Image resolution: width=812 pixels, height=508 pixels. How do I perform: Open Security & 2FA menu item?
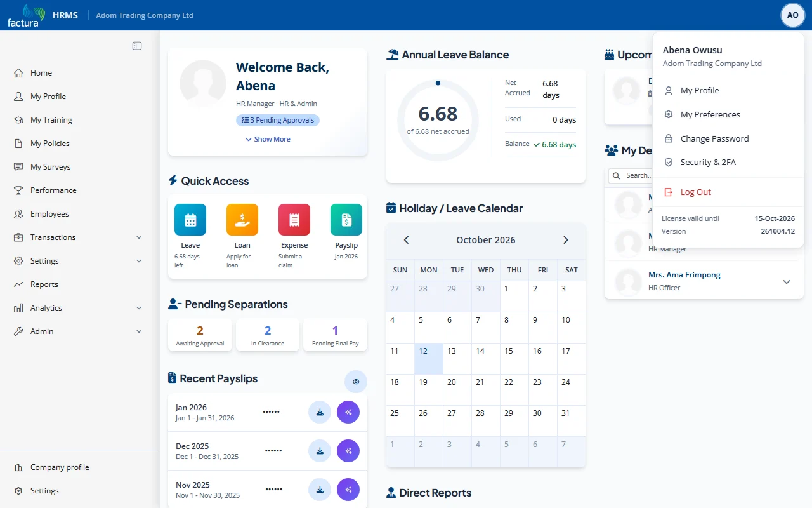pyautogui.click(x=728, y=163)
